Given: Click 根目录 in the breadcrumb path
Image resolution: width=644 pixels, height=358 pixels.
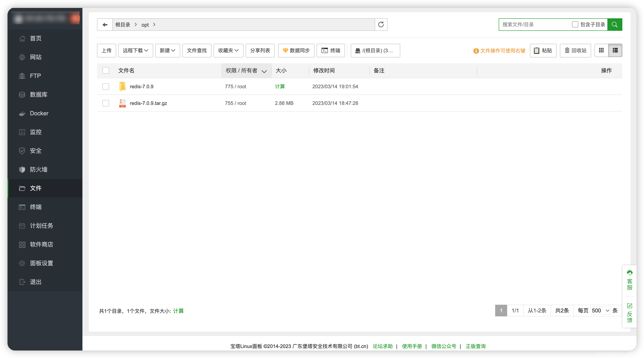Looking at the screenshot, I should (x=123, y=25).
